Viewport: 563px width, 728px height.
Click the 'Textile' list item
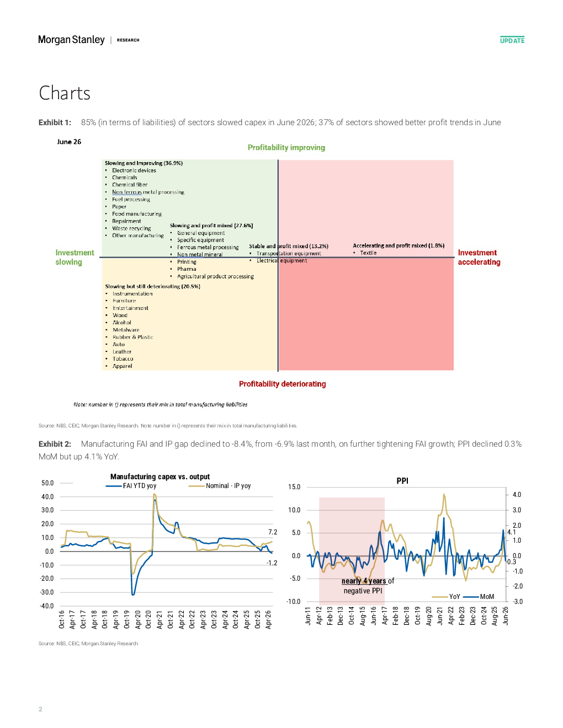(368, 253)
